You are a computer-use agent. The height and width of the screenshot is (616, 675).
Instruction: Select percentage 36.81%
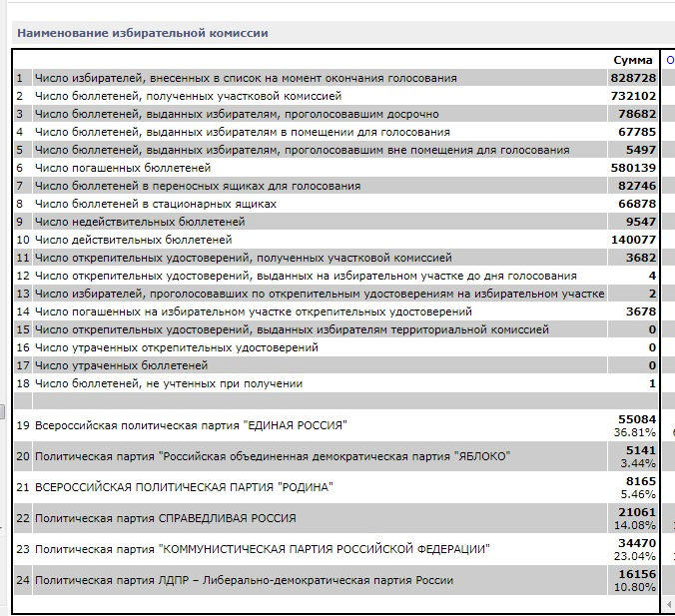pyautogui.click(x=635, y=432)
